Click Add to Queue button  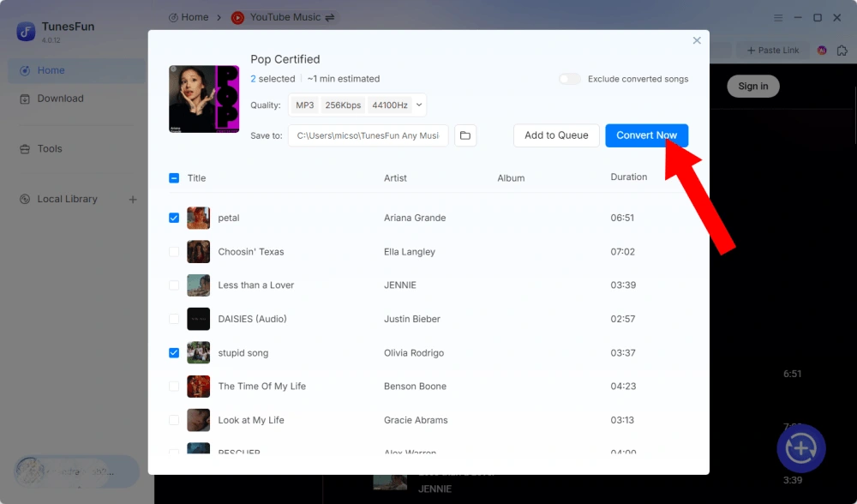pyautogui.click(x=556, y=135)
